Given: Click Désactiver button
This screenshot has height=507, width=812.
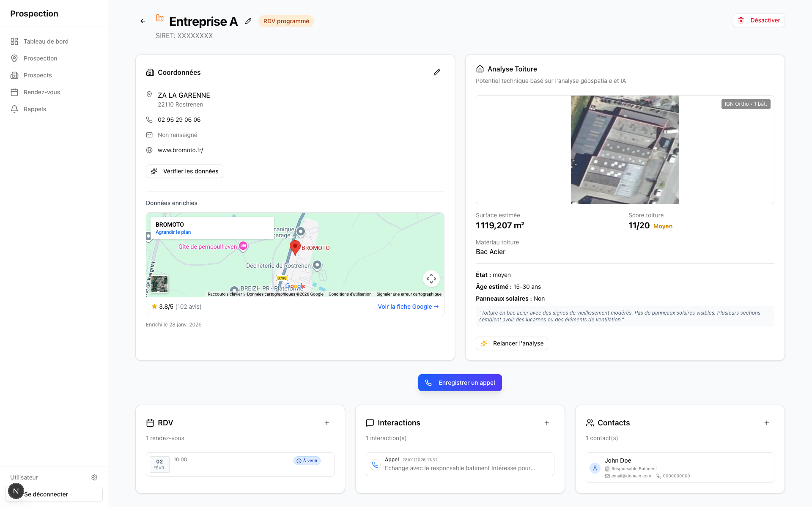Looking at the screenshot, I should [x=759, y=20].
